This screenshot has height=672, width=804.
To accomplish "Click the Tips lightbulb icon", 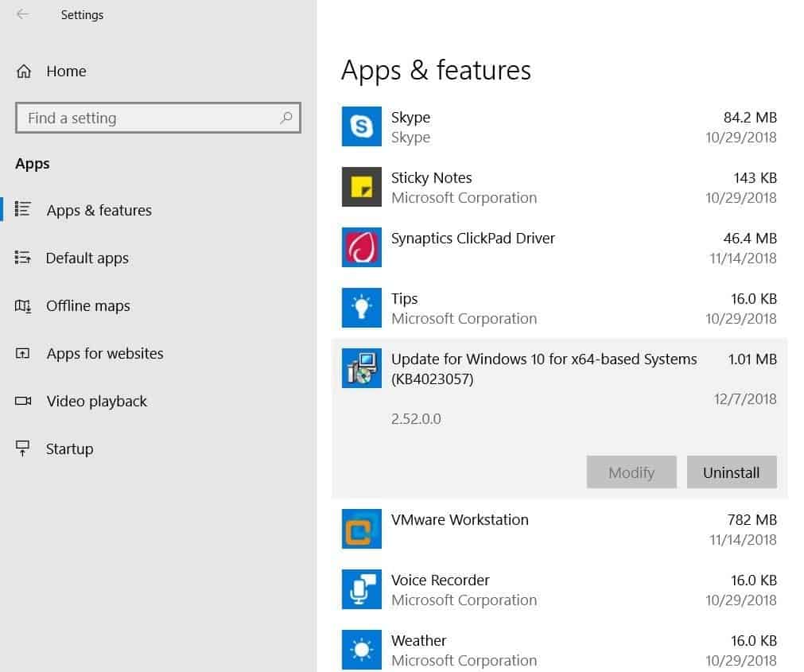I will point(362,308).
